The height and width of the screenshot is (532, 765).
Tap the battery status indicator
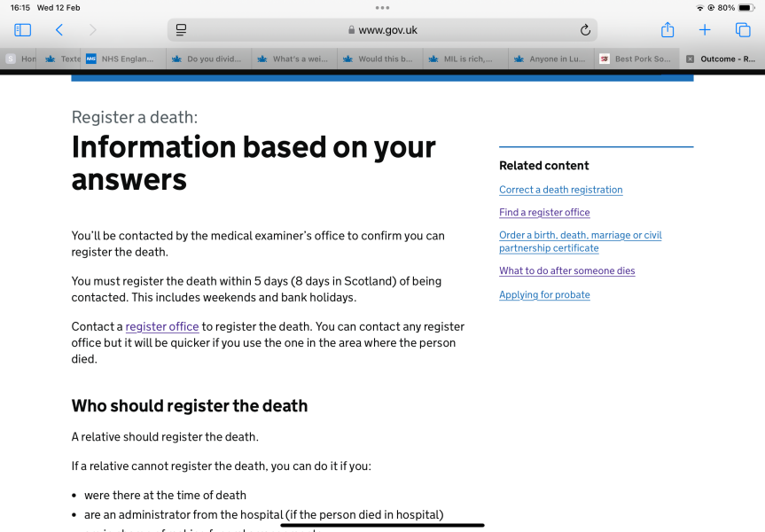click(746, 8)
